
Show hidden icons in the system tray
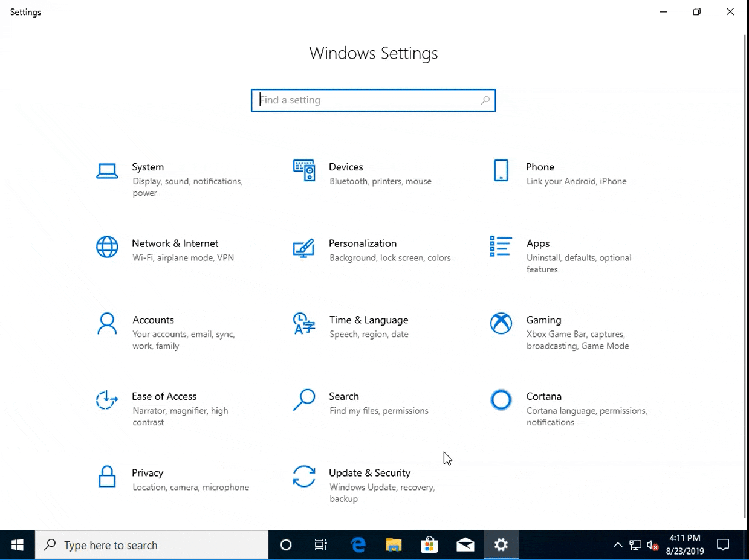(x=618, y=544)
